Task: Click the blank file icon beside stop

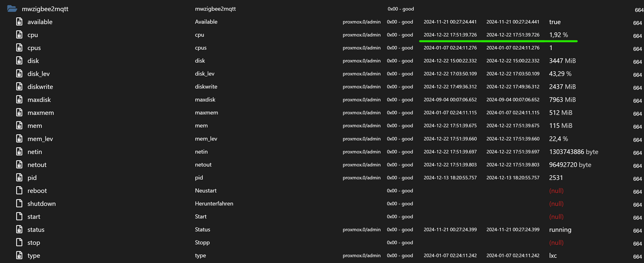Action: coord(19,243)
